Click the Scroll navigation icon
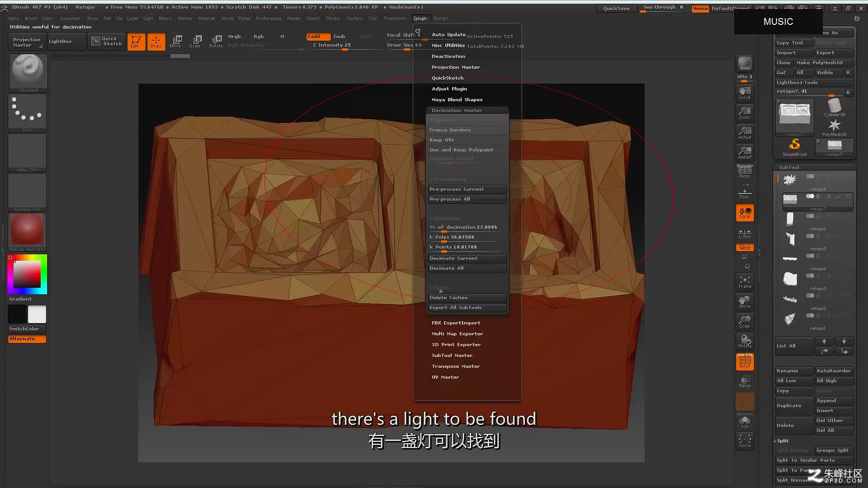This screenshot has height=488, width=868. pos(745,93)
